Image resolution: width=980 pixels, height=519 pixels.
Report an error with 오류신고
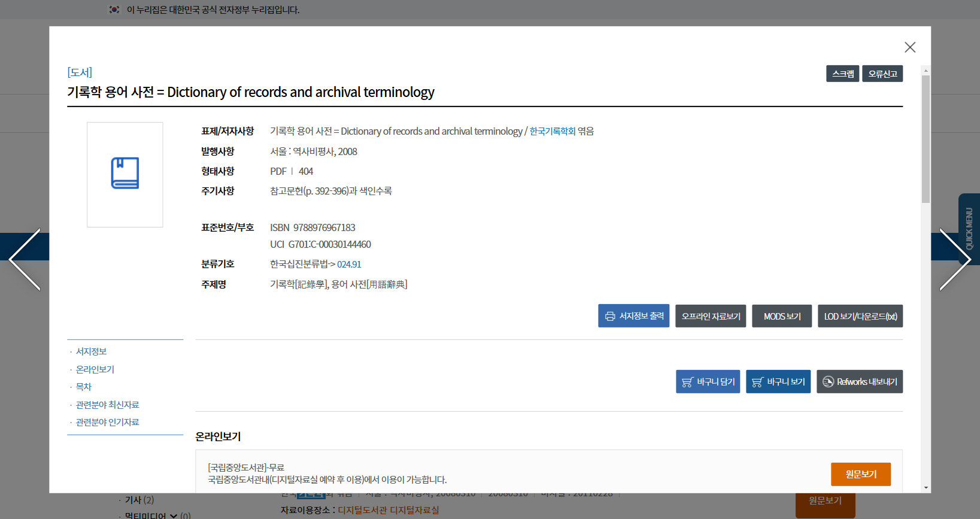coord(882,74)
